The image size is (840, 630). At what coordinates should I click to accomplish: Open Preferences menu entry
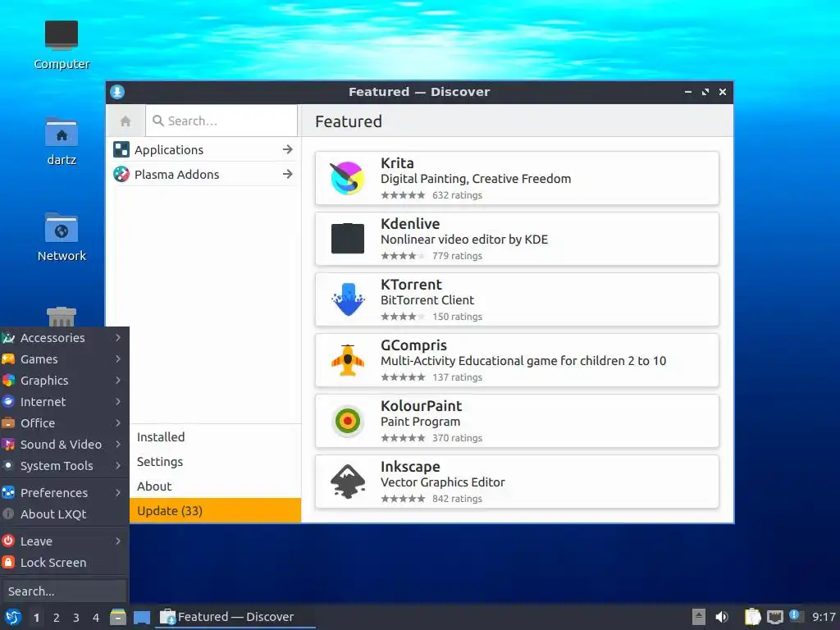coord(64,492)
